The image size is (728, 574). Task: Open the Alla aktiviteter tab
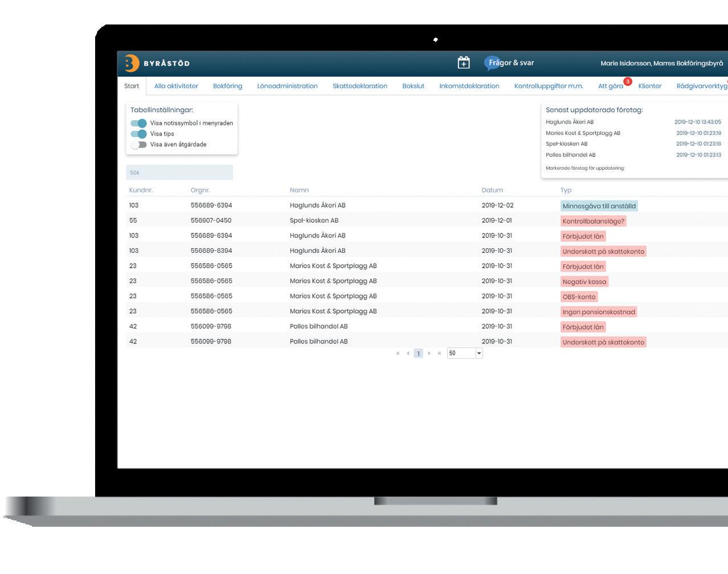176,86
